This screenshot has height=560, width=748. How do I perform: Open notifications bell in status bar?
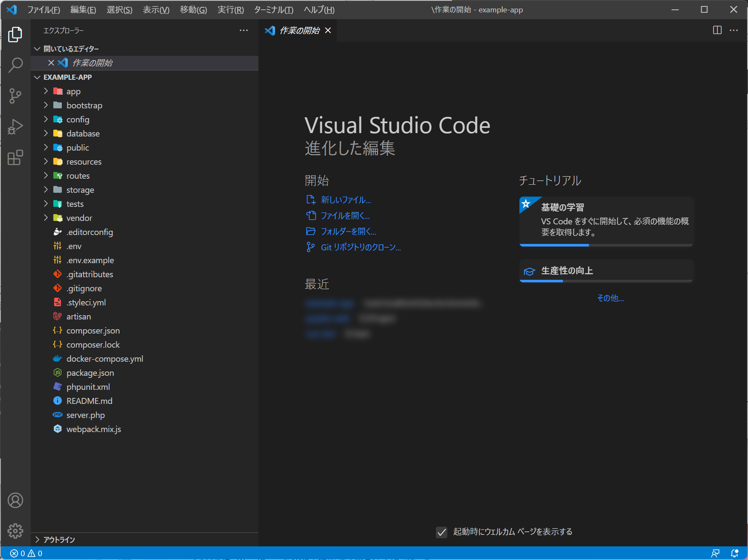(734, 553)
